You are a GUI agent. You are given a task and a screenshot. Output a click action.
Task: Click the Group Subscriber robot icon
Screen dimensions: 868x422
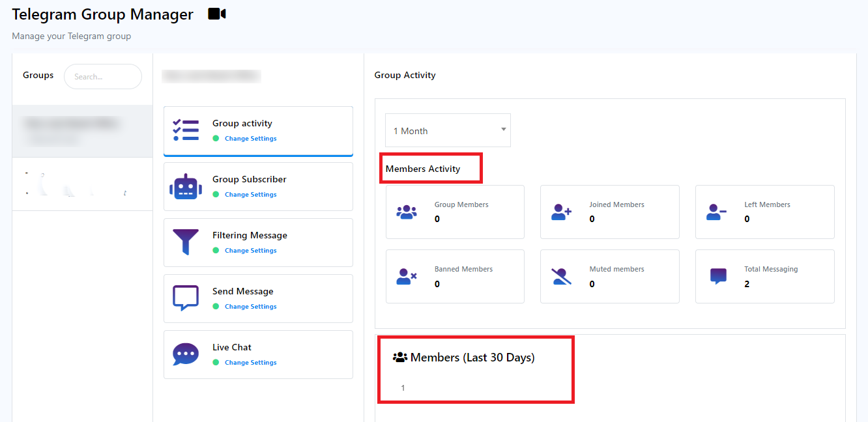click(186, 186)
